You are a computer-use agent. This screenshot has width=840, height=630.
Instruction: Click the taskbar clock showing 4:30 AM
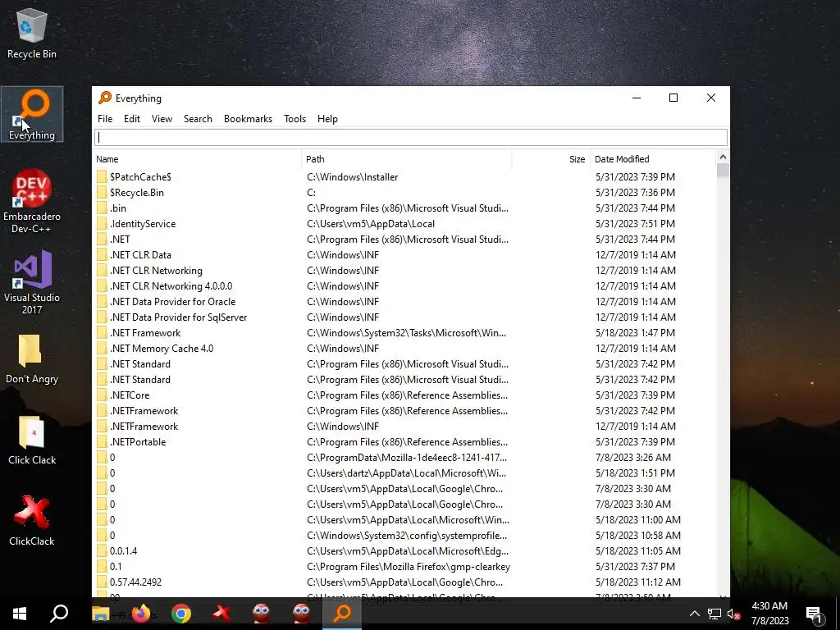pos(769,614)
